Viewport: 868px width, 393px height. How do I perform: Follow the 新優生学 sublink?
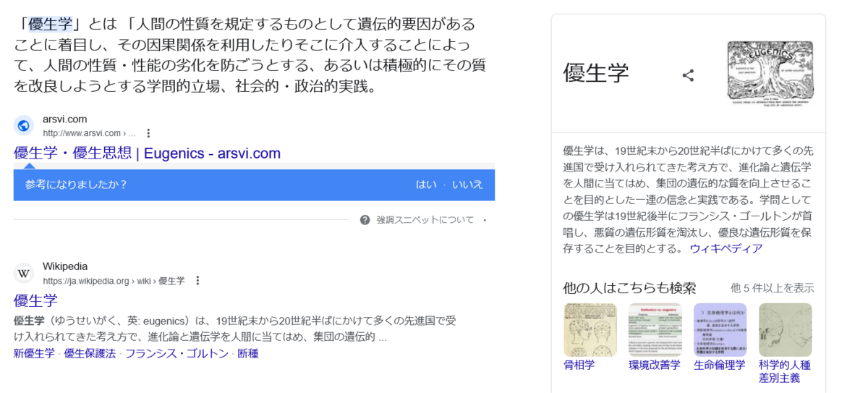point(34,354)
